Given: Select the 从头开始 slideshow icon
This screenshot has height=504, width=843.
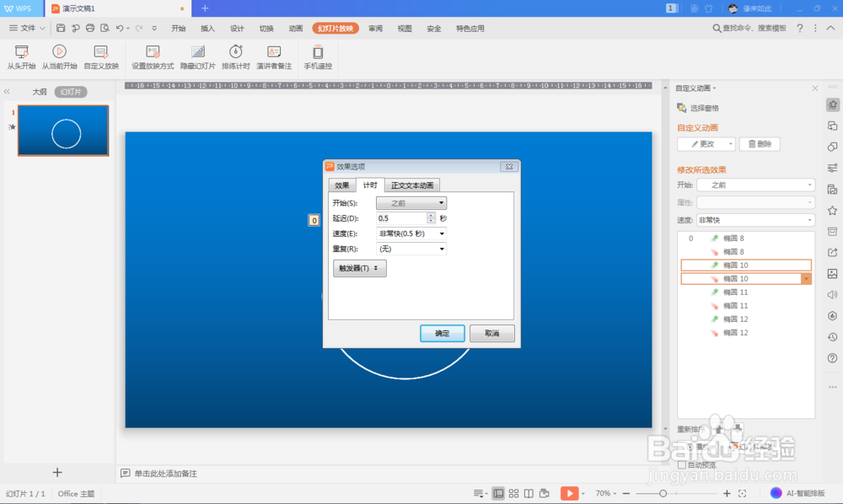Looking at the screenshot, I should [21, 56].
